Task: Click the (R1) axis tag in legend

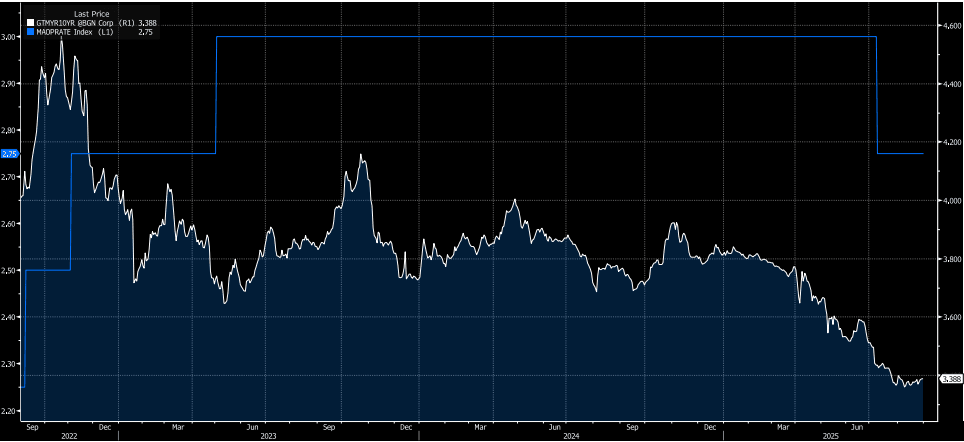Action: click(127, 23)
